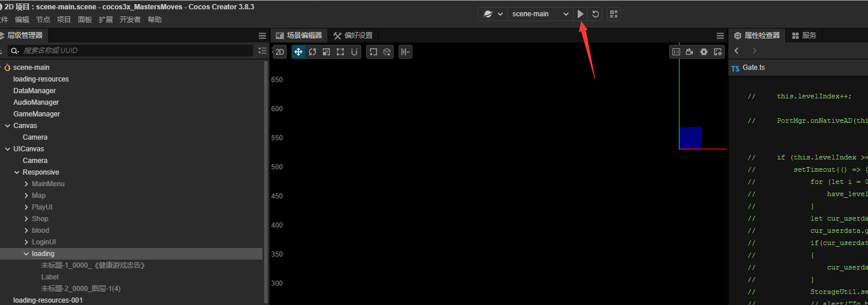
Task: Collapse the Canvas node chevron
Action: click(x=8, y=126)
